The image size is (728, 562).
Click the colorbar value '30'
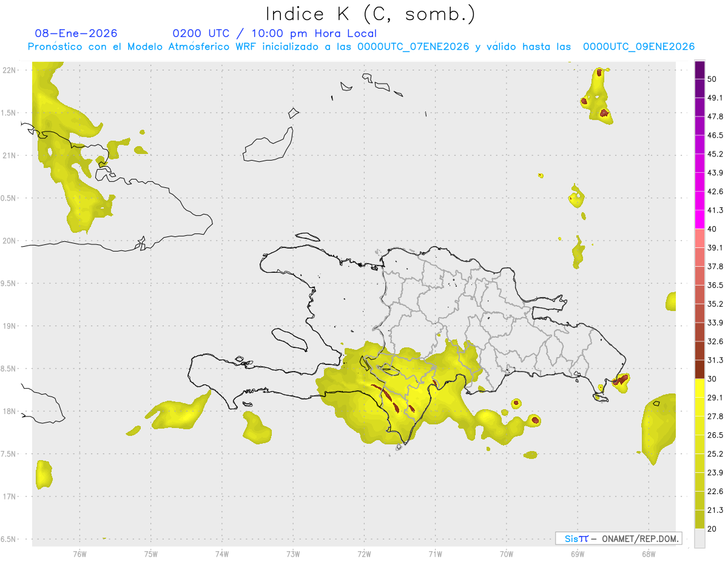pos(712,379)
